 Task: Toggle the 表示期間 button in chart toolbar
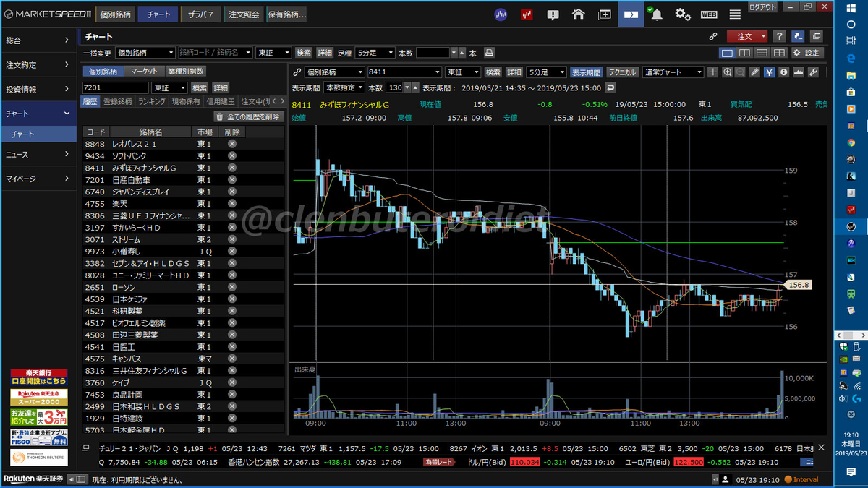click(x=586, y=72)
